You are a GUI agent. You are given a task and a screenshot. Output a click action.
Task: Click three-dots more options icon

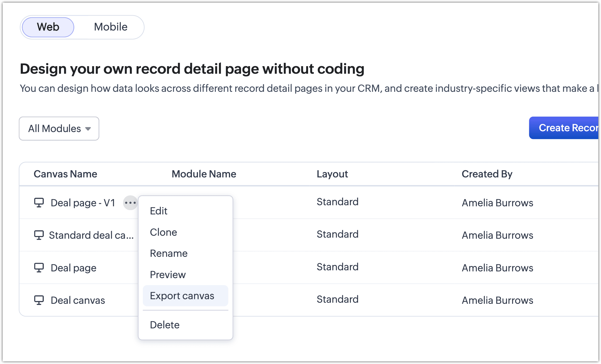(x=130, y=203)
